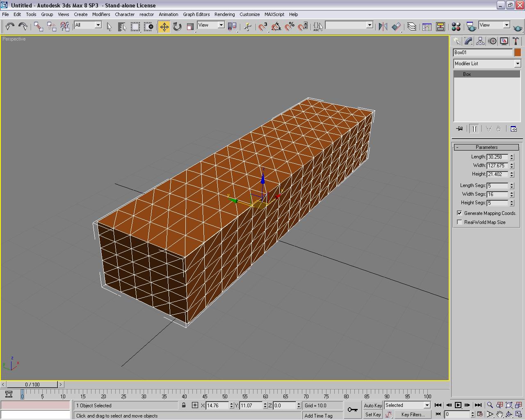
Task: Activate the Select and Rotate tool
Action: (x=177, y=27)
